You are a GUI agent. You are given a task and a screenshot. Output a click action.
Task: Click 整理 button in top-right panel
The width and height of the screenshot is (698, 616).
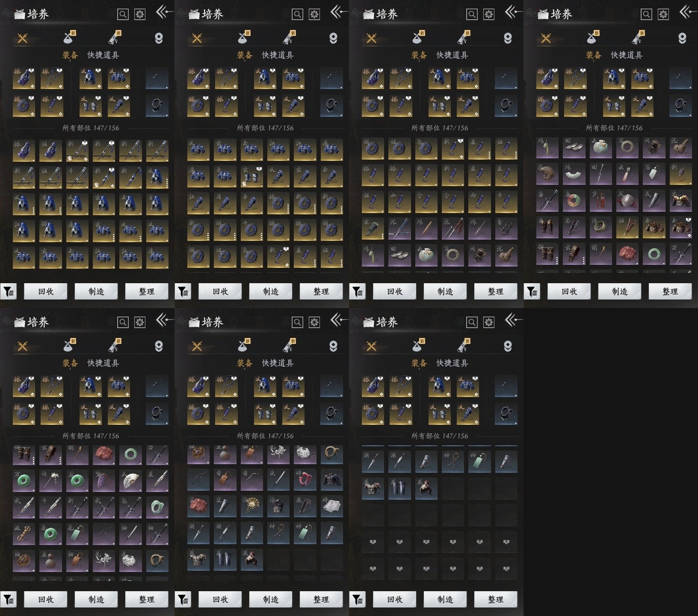[670, 292]
